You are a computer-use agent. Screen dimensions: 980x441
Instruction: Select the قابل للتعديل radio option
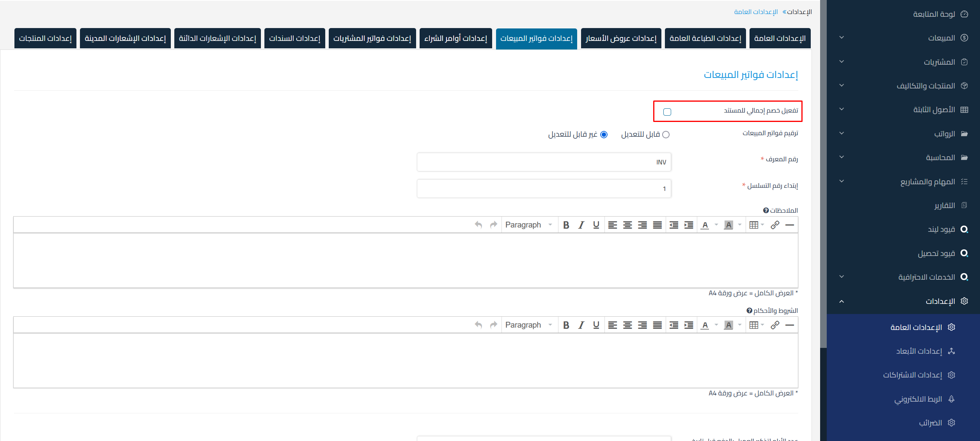666,134
